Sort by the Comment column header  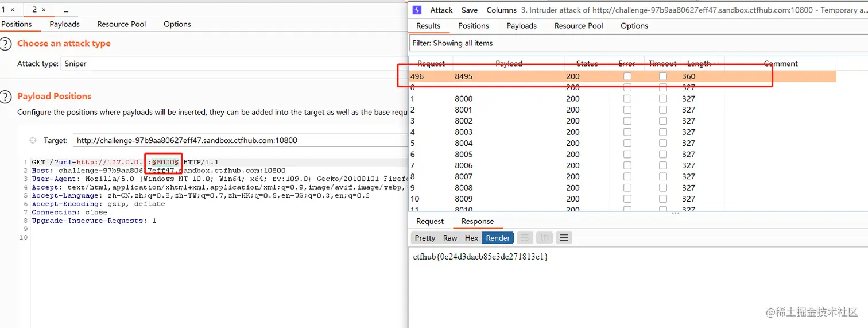click(x=781, y=64)
